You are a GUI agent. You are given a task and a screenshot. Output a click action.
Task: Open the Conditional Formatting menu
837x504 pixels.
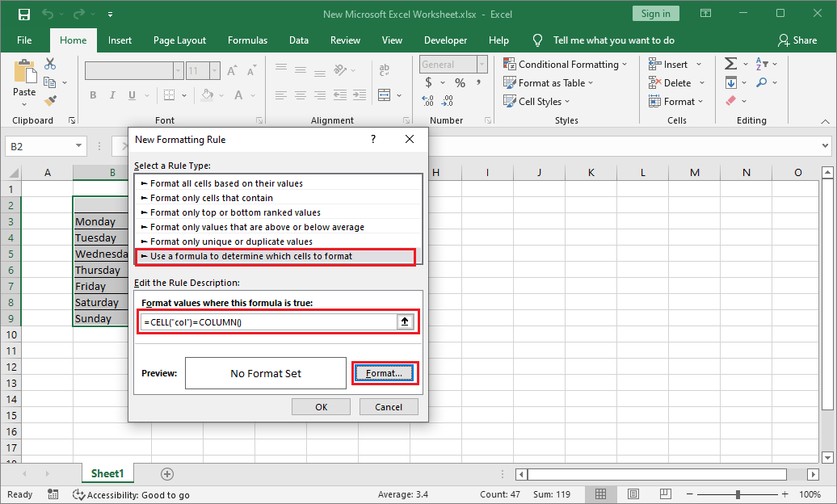[566, 64]
